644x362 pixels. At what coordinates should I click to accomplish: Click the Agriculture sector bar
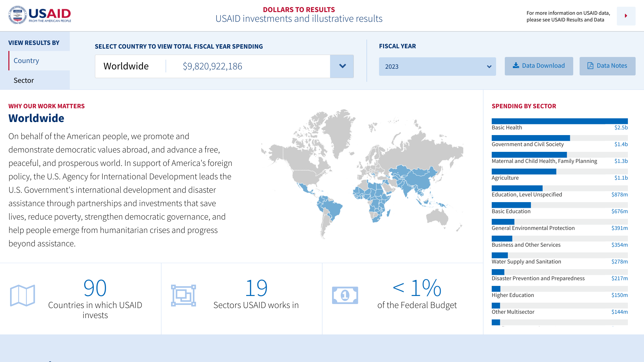524,172
